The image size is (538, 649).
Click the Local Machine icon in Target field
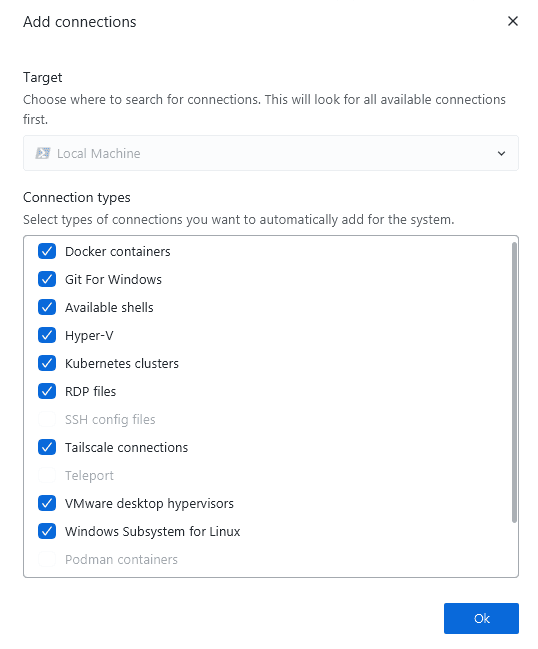click(x=43, y=153)
